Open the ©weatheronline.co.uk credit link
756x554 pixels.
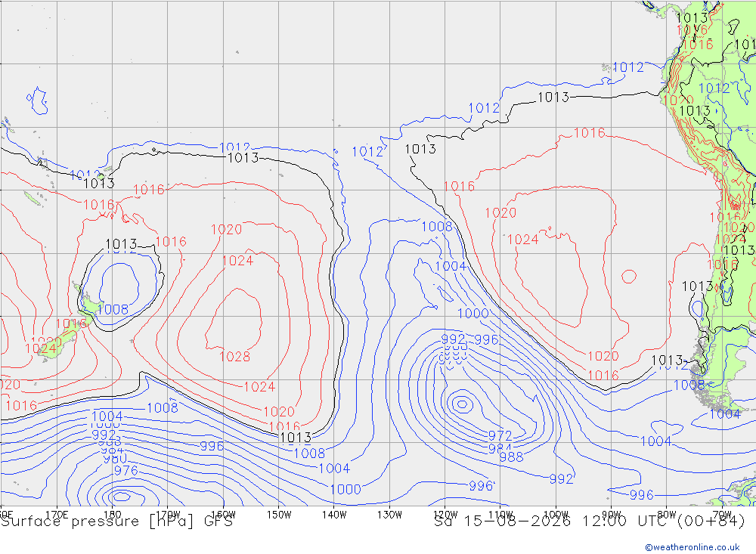(x=692, y=547)
